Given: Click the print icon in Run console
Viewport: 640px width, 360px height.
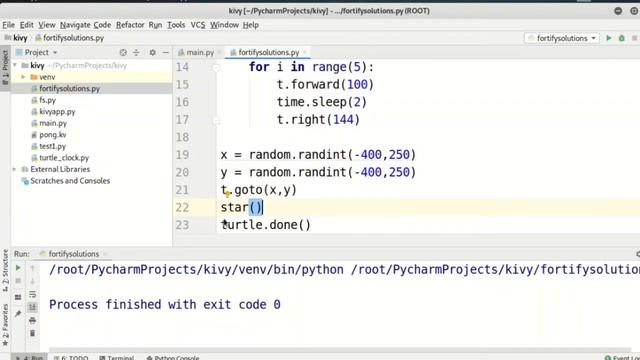Looking at the screenshot, I should 33,320.
